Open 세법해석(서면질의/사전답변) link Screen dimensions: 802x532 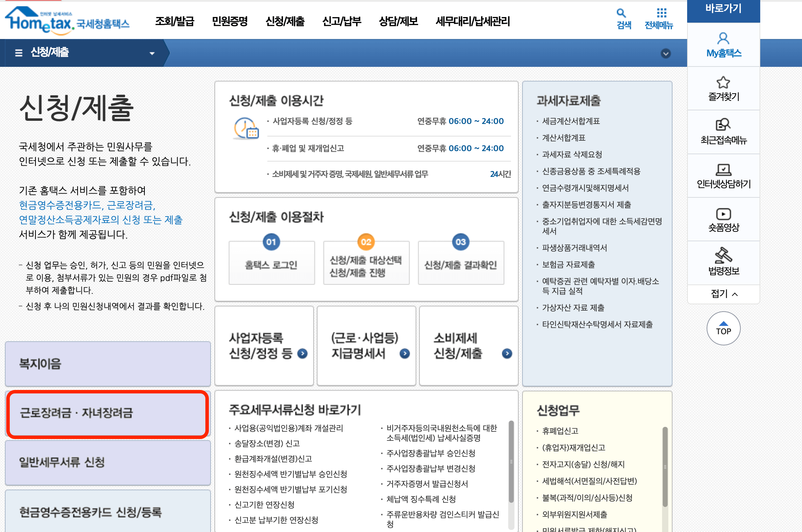point(589,481)
